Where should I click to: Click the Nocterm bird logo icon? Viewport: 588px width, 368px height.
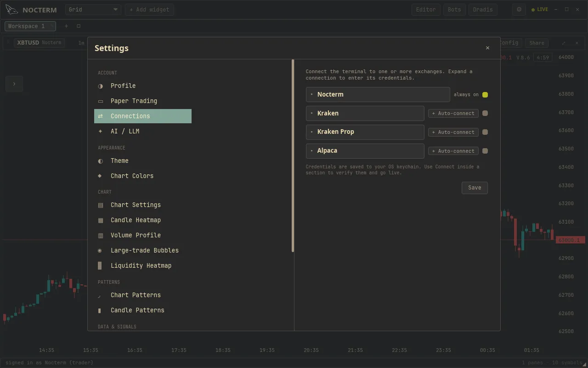coord(12,10)
